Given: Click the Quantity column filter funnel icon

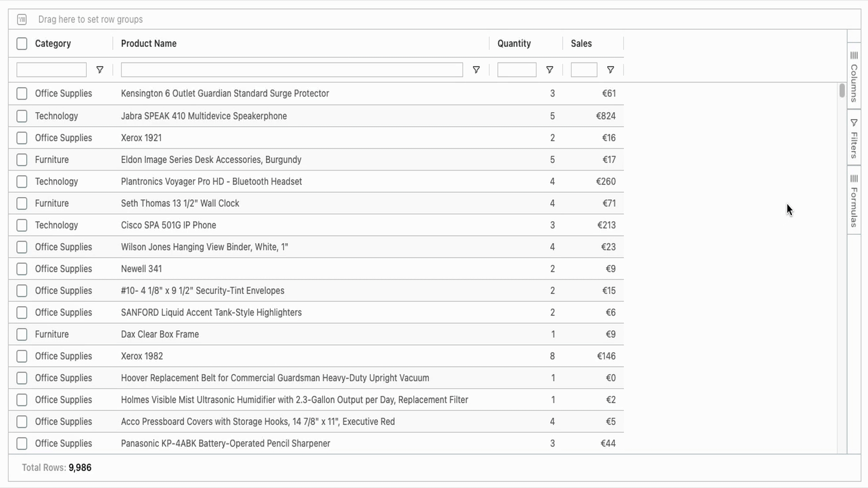Looking at the screenshot, I should click(549, 70).
